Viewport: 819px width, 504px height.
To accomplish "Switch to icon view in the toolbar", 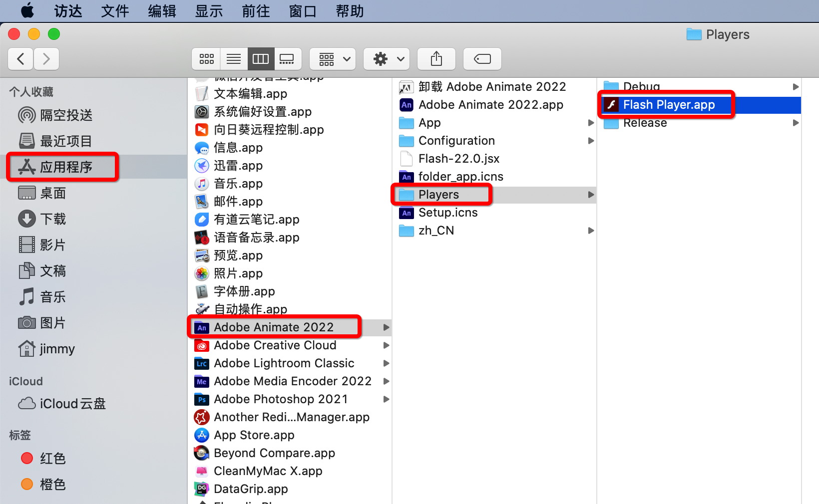I will [206, 59].
